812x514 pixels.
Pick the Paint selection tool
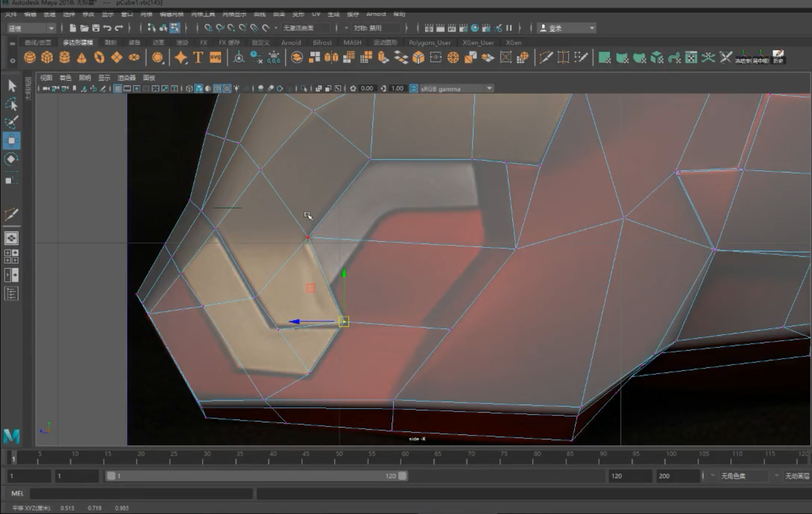click(11, 122)
